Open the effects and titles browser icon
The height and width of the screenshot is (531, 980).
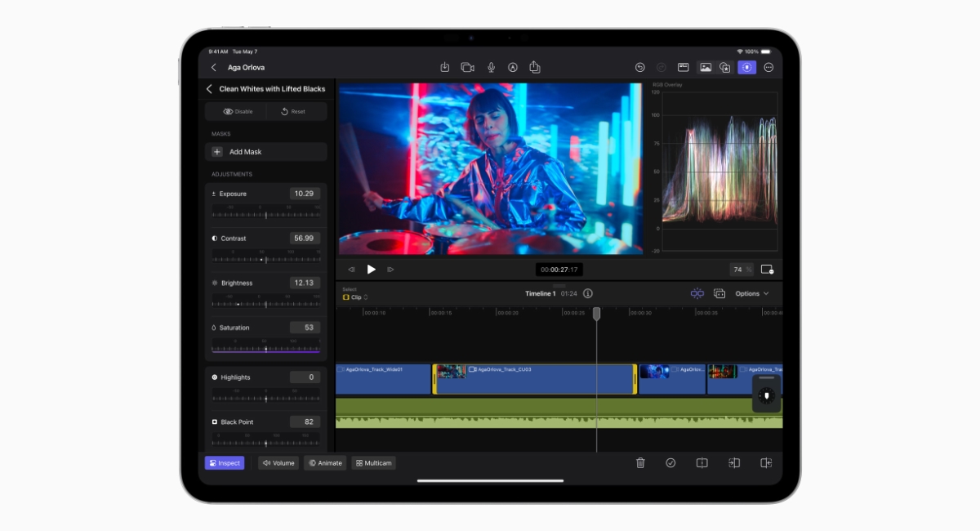tap(725, 67)
